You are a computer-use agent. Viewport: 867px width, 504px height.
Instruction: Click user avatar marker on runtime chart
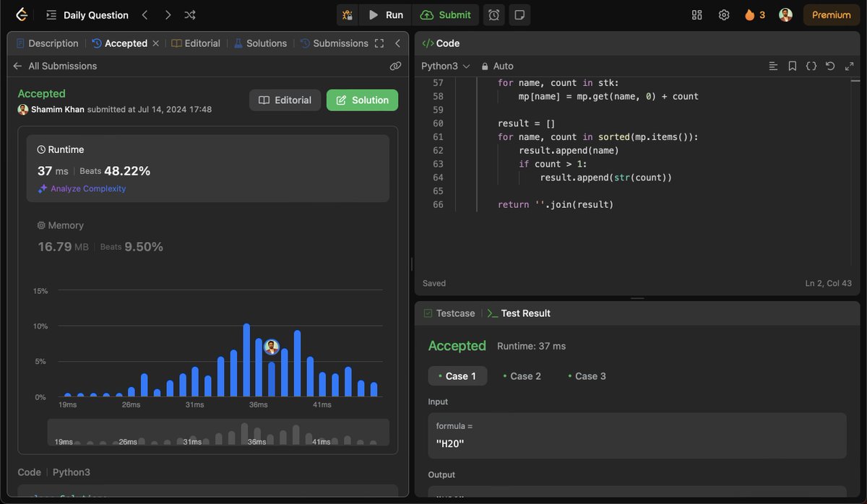pyautogui.click(x=272, y=347)
